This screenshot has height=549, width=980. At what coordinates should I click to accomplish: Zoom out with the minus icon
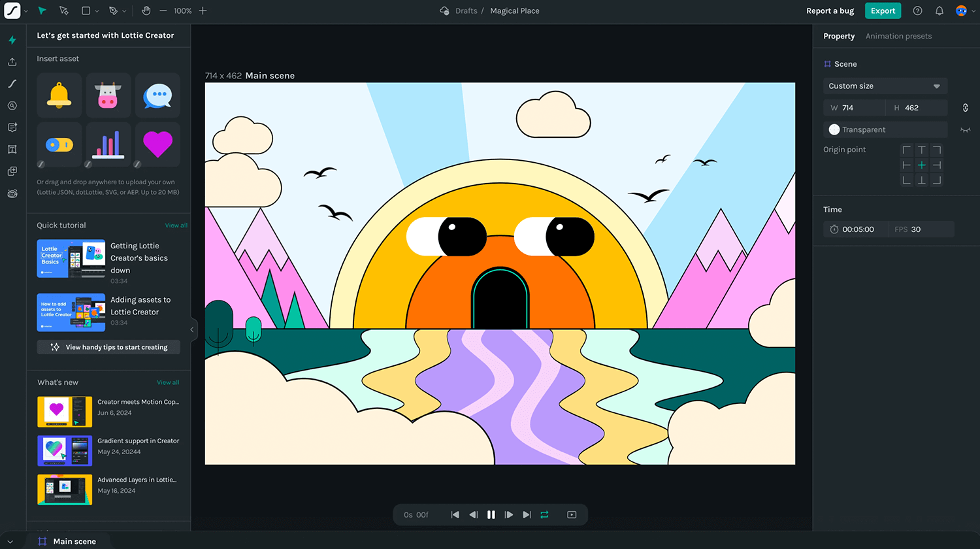click(163, 10)
